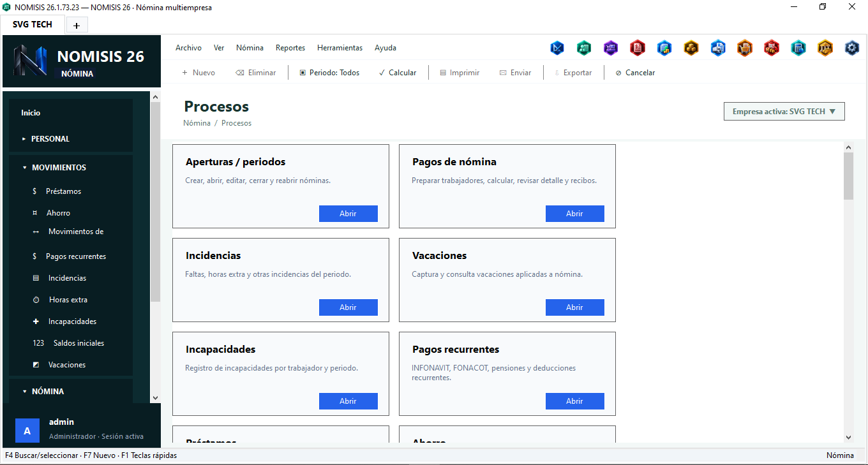868x465 pixels.
Task: Click Abrir on the Incidencias card
Action: (x=348, y=307)
